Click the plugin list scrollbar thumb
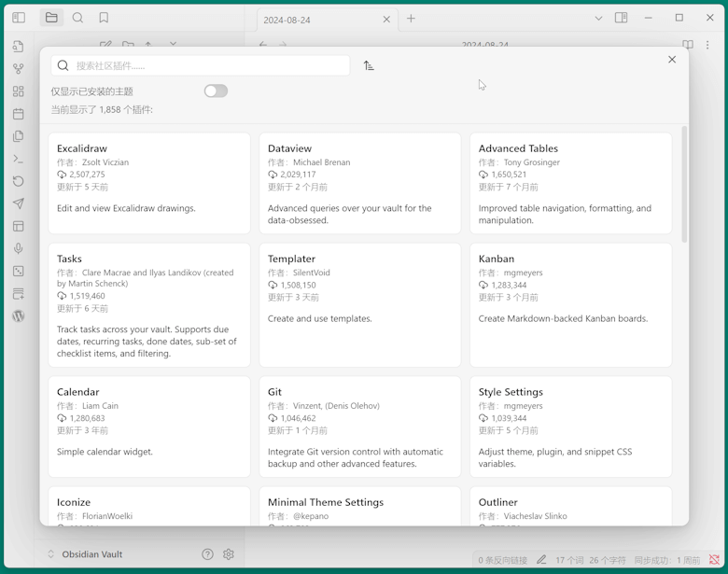Screen dimensions: 728x574 coord(684,184)
